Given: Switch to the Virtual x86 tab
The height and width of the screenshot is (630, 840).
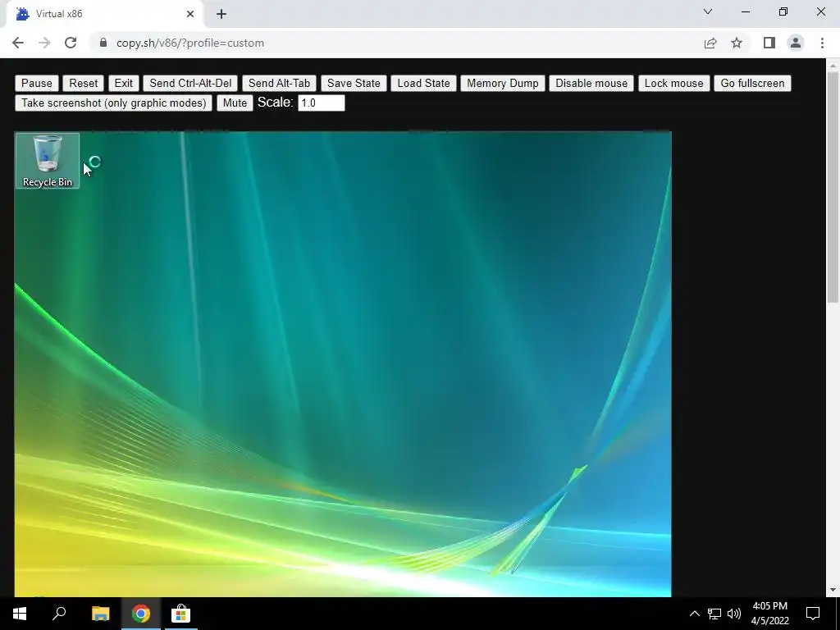Looking at the screenshot, I should (x=104, y=14).
